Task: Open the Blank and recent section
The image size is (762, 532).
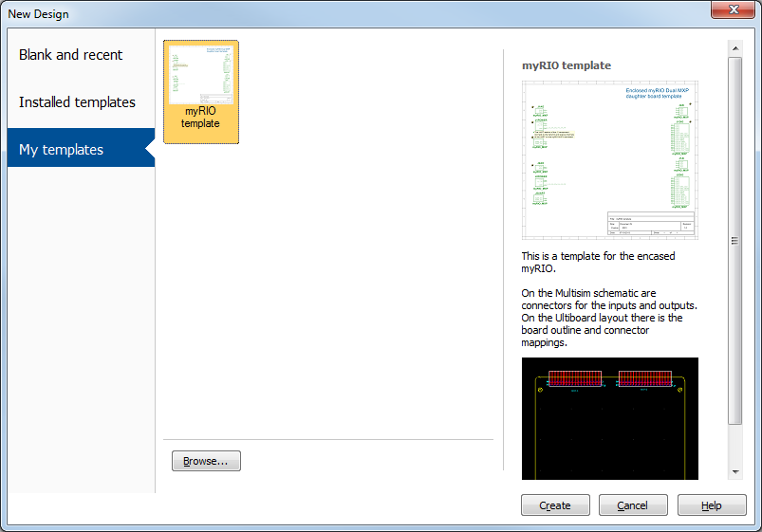Action: (x=71, y=55)
